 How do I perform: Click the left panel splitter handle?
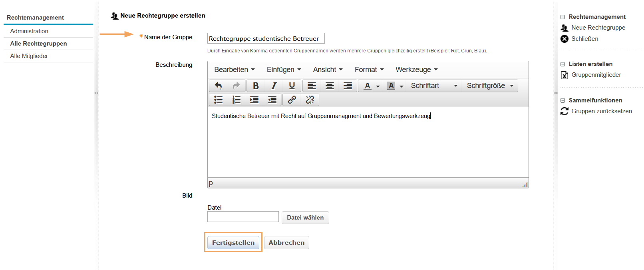click(x=96, y=93)
